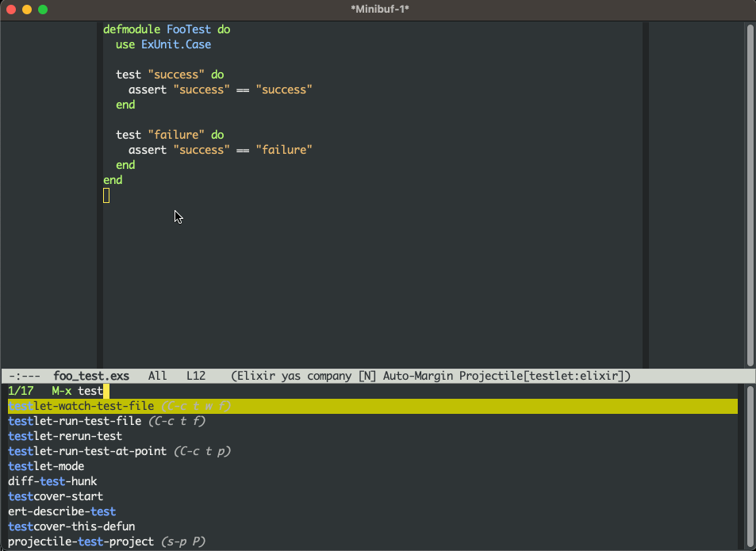This screenshot has width=756, height=551.
Task: Click foo_test.exs buffer name in mode line
Action: click(91, 376)
